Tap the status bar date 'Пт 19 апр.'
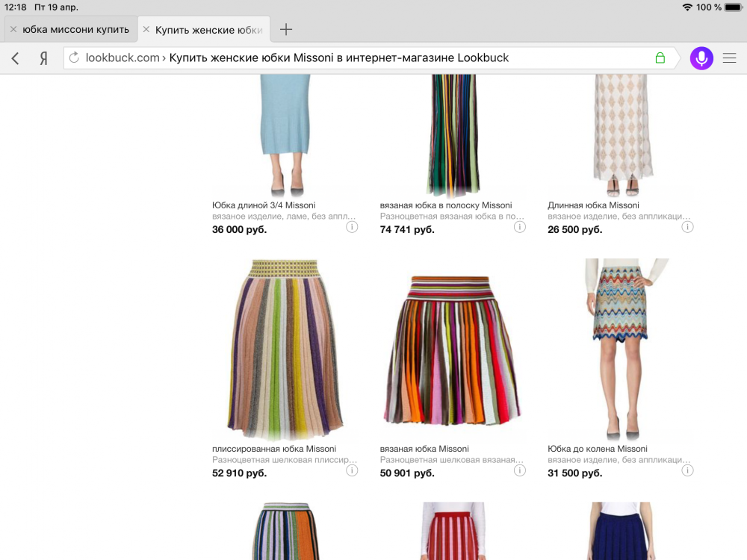The height and width of the screenshot is (560, 747). pos(56,7)
